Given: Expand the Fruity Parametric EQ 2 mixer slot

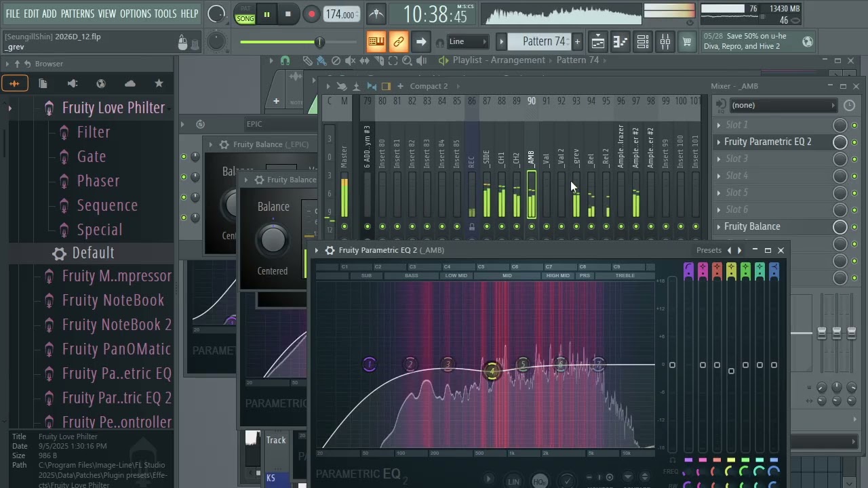Looking at the screenshot, I should (x=718, y=142).
